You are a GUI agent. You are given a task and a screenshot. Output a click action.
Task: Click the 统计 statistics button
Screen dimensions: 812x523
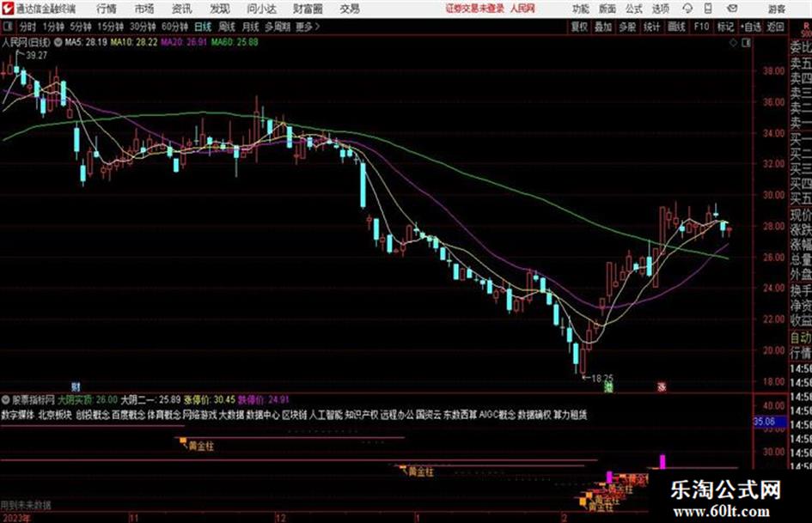pos(652,27)
